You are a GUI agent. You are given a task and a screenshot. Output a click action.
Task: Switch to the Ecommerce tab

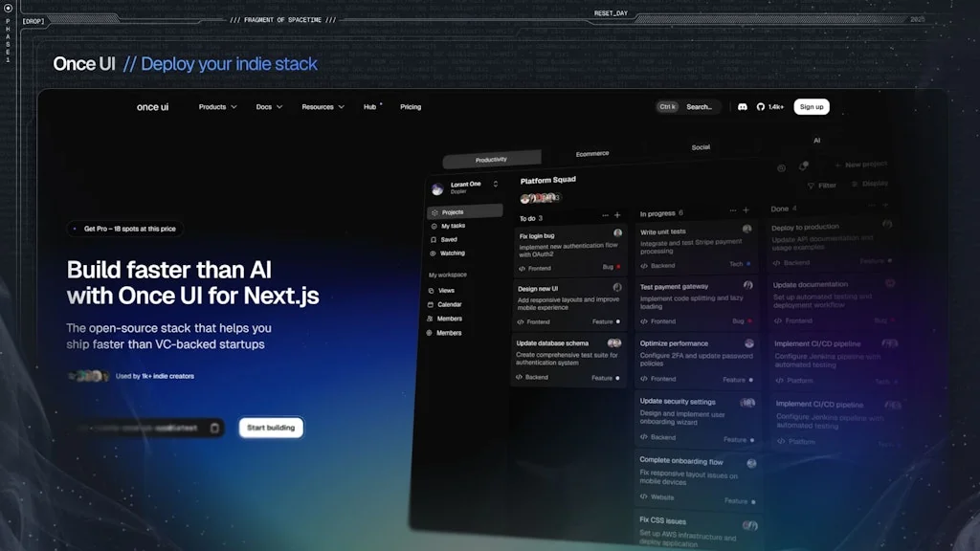[591, 152]
